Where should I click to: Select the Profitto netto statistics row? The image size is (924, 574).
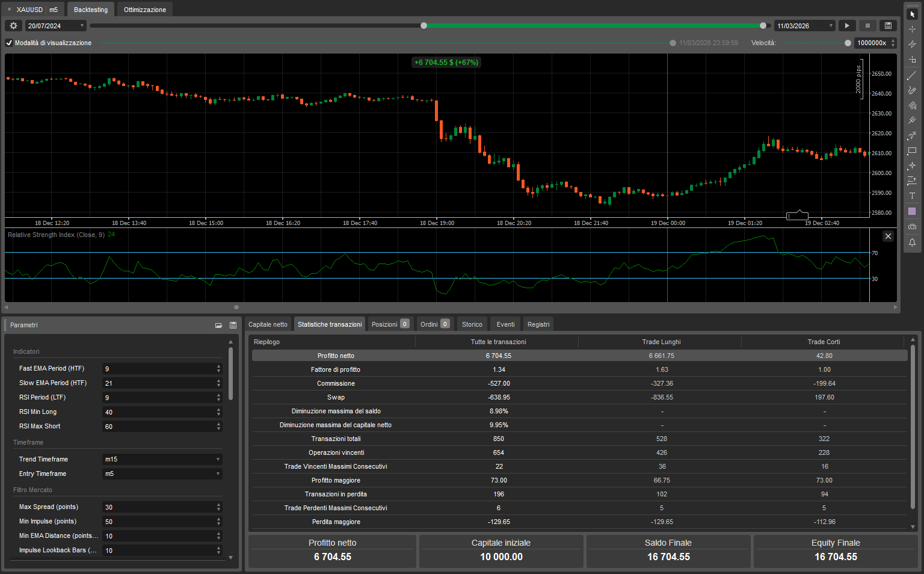coord(579,356)
